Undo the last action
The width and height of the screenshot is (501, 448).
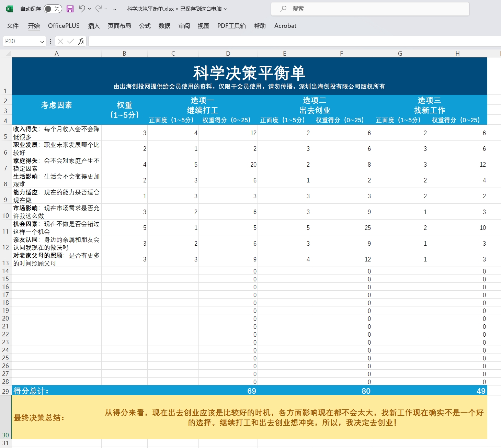tap(82, 9)
